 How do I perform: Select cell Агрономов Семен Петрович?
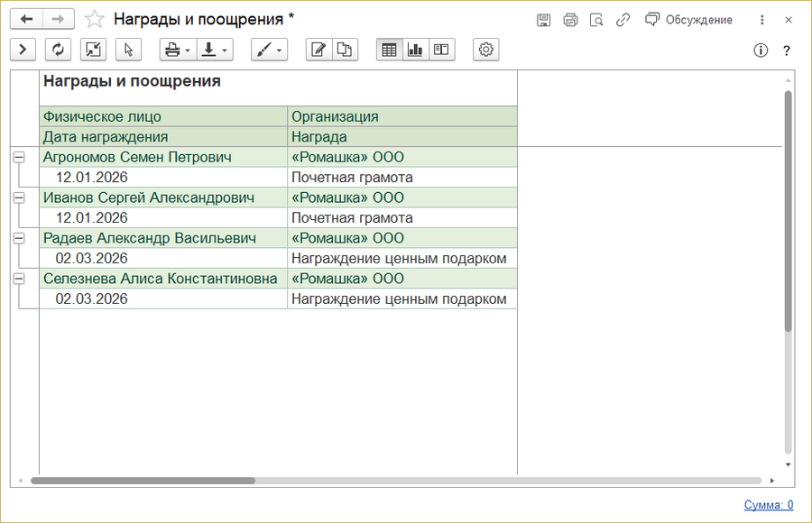[163, 157]
